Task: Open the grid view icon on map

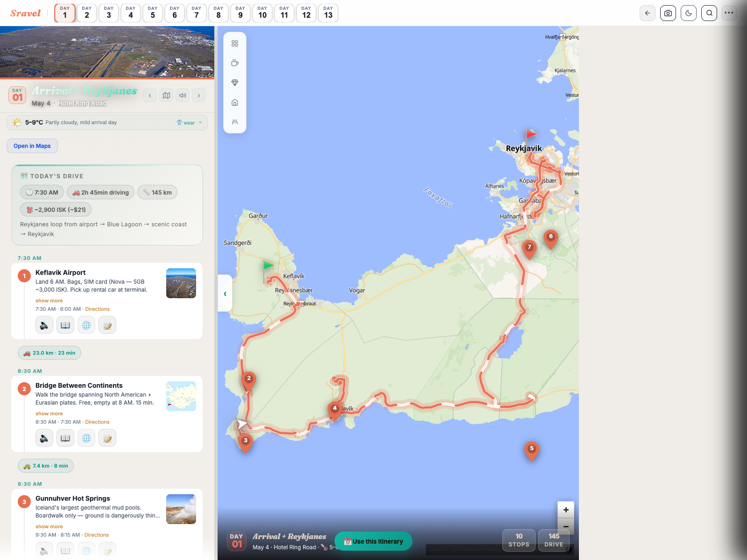Action: click(x=235, y=43)
